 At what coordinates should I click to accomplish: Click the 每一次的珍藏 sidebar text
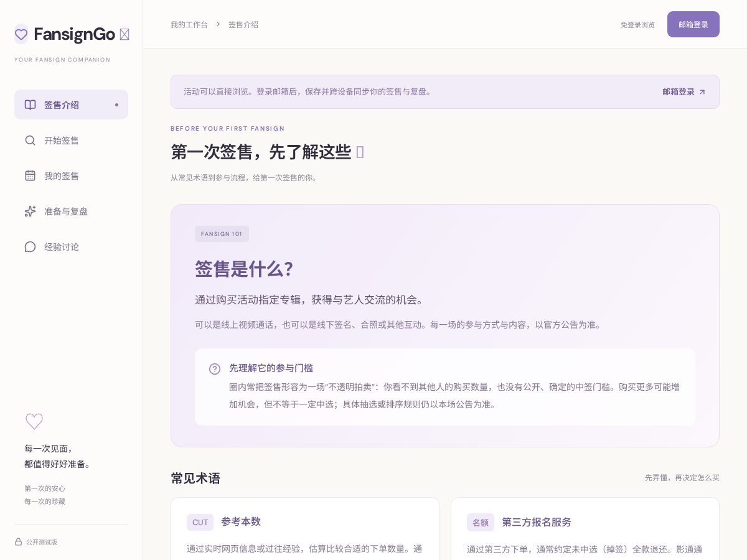[x=45, y=502]
